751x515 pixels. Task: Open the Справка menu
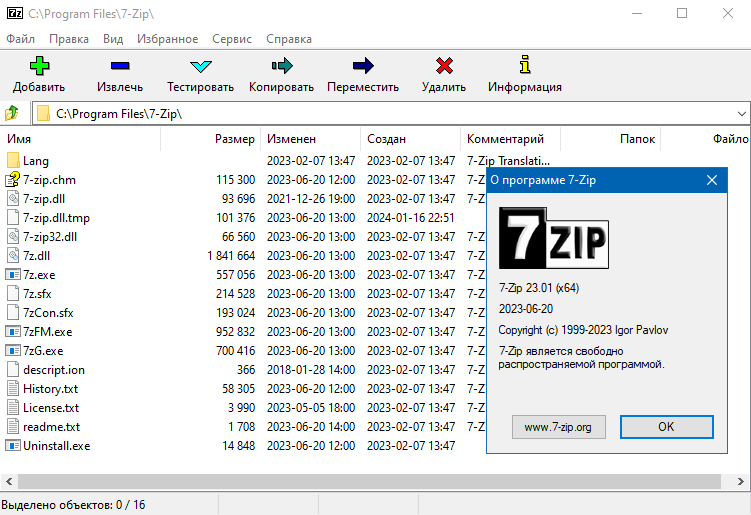click(x=289, y=39)
